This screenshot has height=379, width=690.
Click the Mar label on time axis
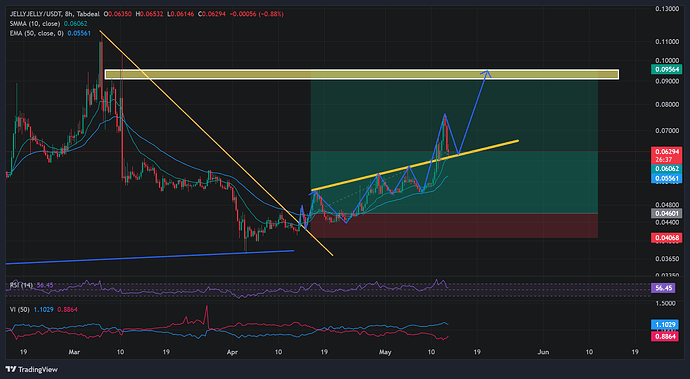[x=75, y=352]
